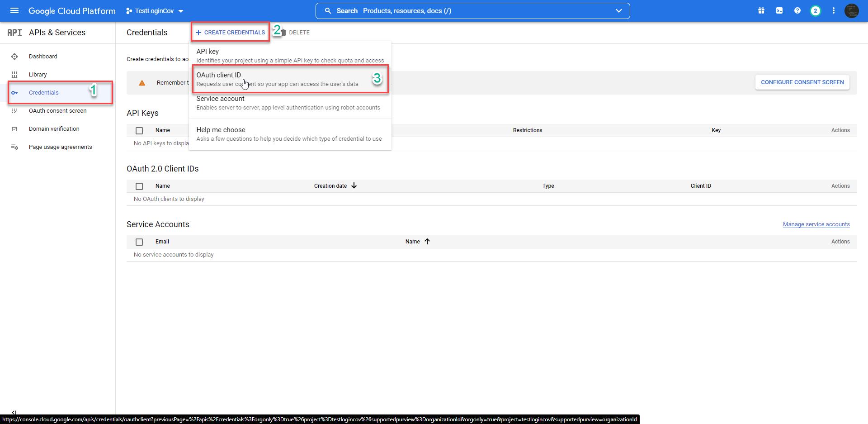Click the orange warning triangle icon

tap(142, 83)
